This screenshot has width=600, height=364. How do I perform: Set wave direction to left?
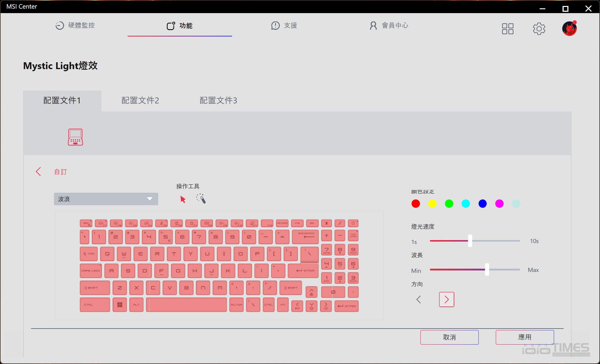(419, 299)
